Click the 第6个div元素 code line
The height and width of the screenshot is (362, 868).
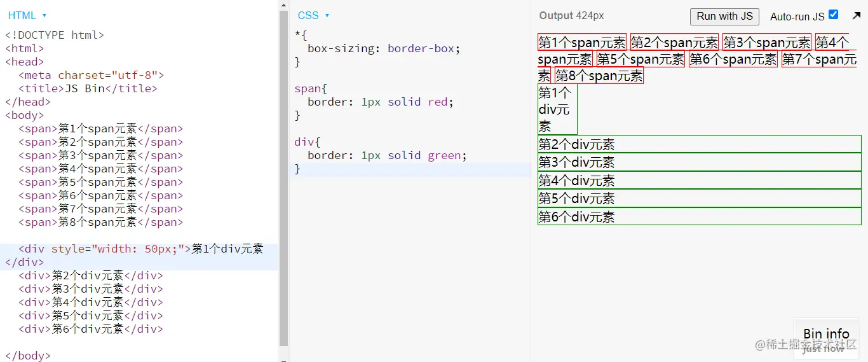(x=91, y=329)
